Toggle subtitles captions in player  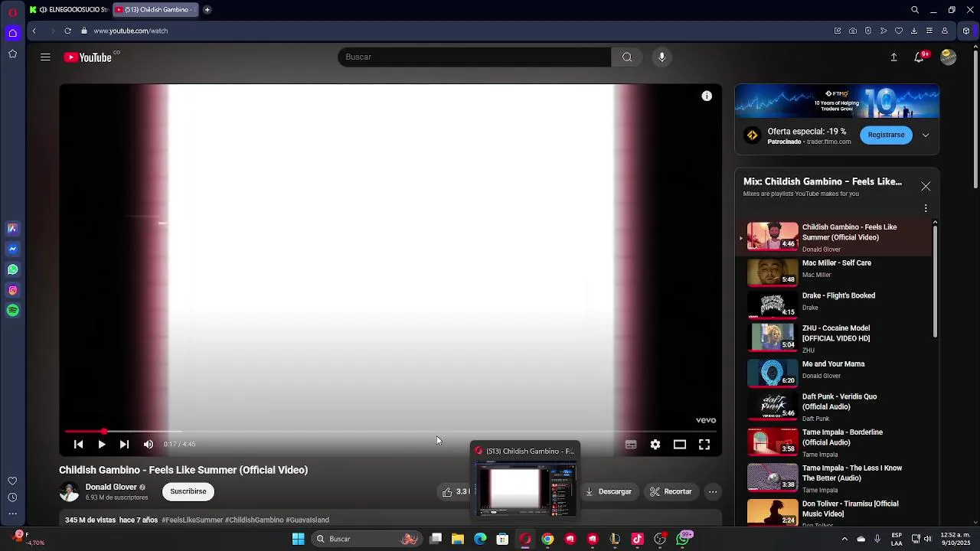click(631, 444)
